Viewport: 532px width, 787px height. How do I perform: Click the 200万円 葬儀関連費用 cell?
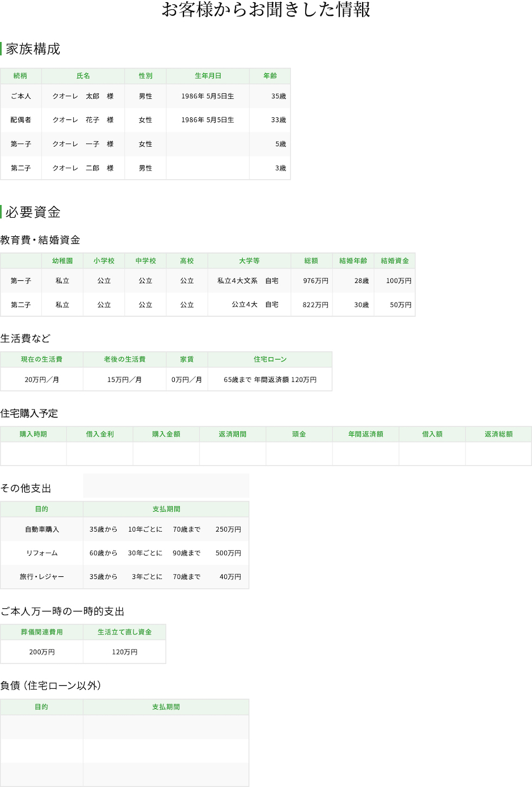(x=42, y=652)
